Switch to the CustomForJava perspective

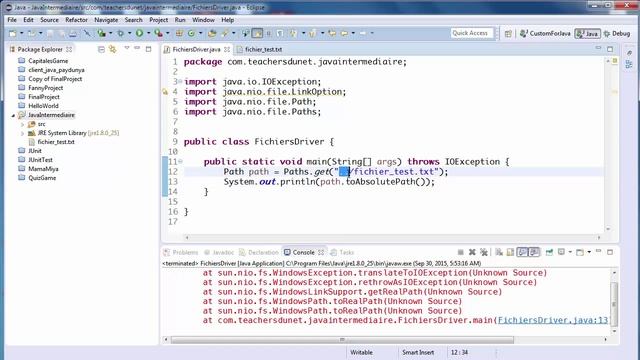tap(545, 33)
